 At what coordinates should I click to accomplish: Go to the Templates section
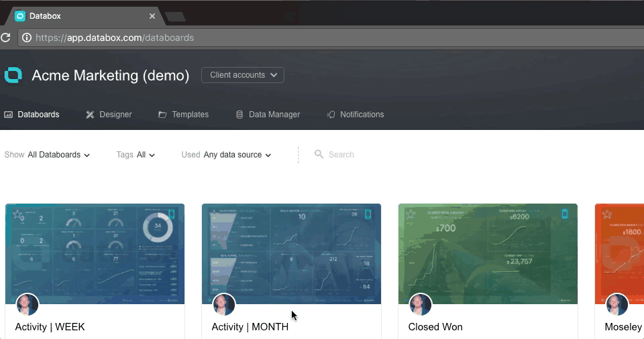(183, 115)
